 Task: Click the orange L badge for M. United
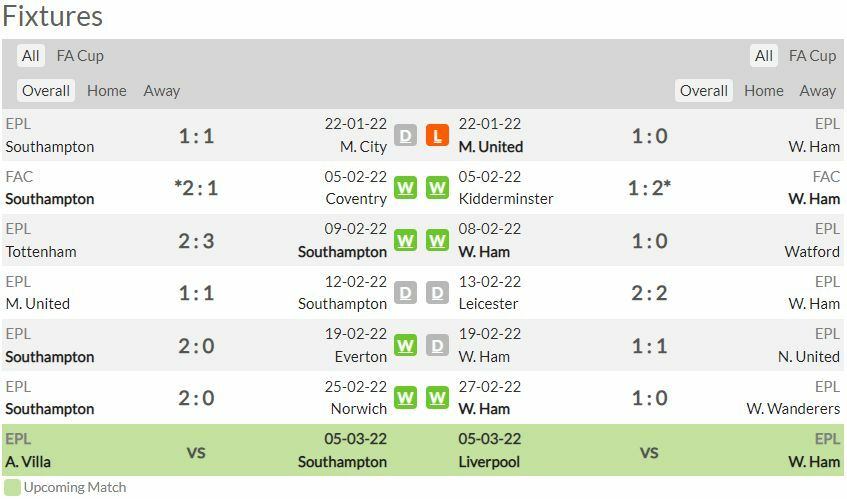(x=437, y=135)
